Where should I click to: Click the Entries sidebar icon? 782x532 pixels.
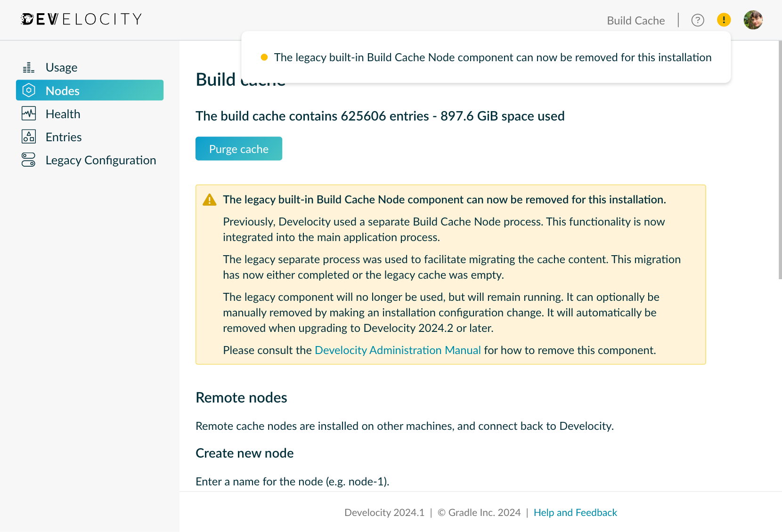point(28,136)
